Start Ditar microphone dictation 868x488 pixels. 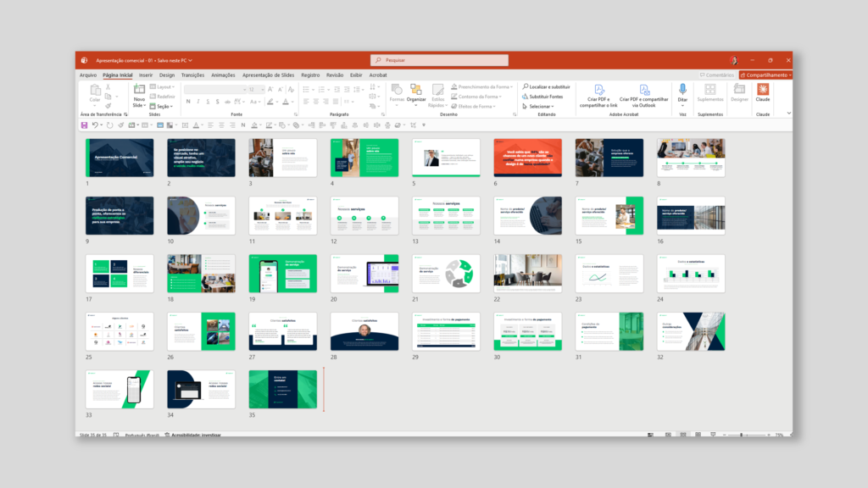pyautogui.click(x=682, y=94)
